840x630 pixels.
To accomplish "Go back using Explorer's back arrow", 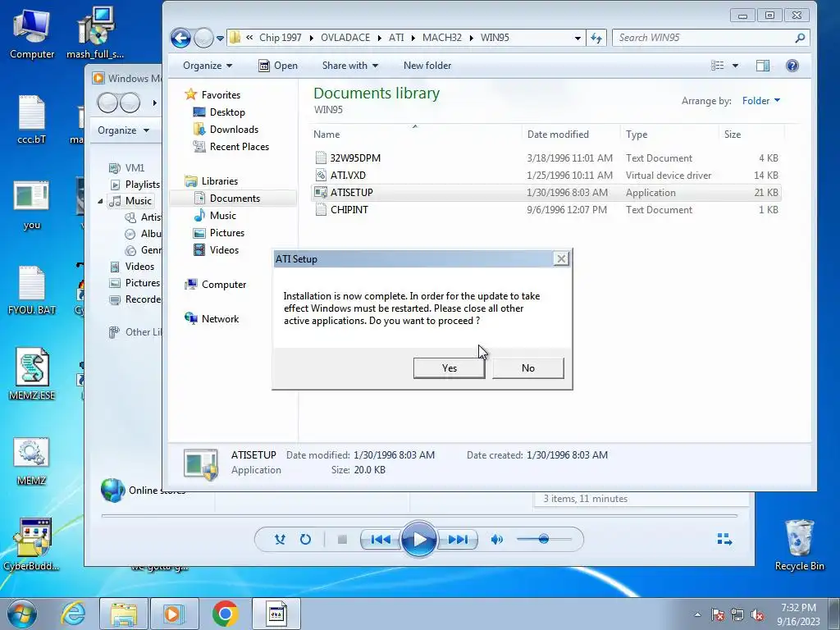I will [x=180, y=38].
